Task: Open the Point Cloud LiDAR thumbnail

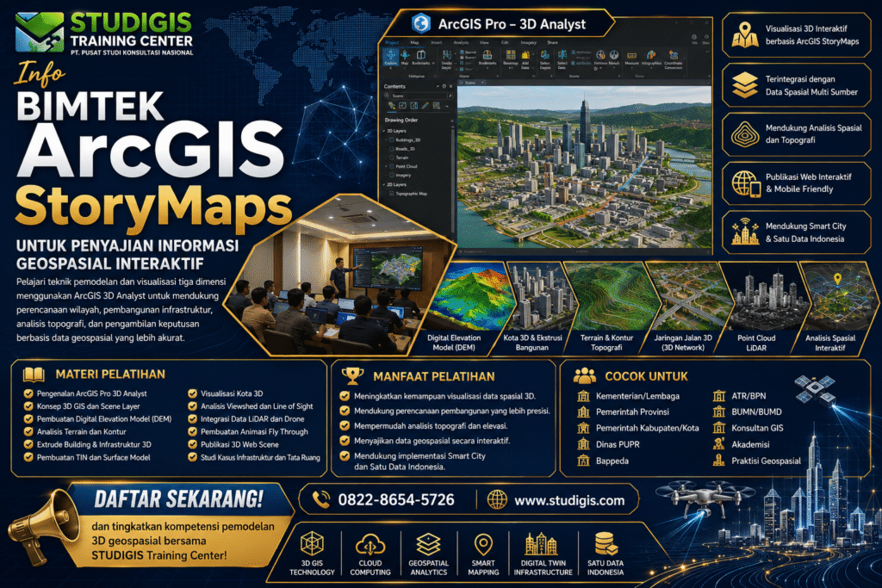Action: [x=765, y=297]
